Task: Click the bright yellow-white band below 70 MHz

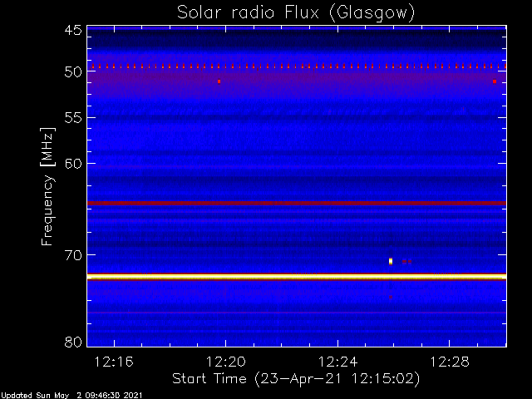Action: (x=297, y=277)
